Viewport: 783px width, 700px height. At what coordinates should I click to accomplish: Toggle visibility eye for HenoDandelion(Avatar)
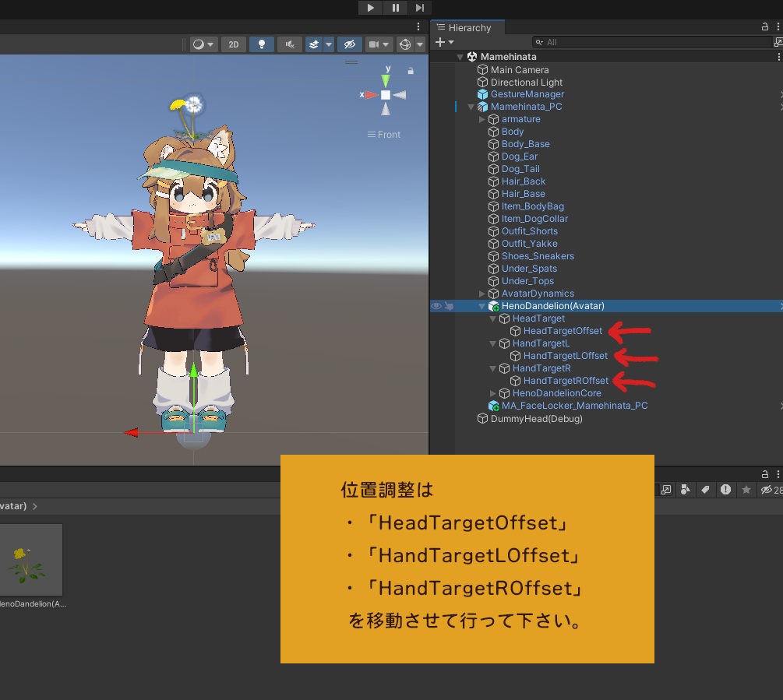coord(436,306)
